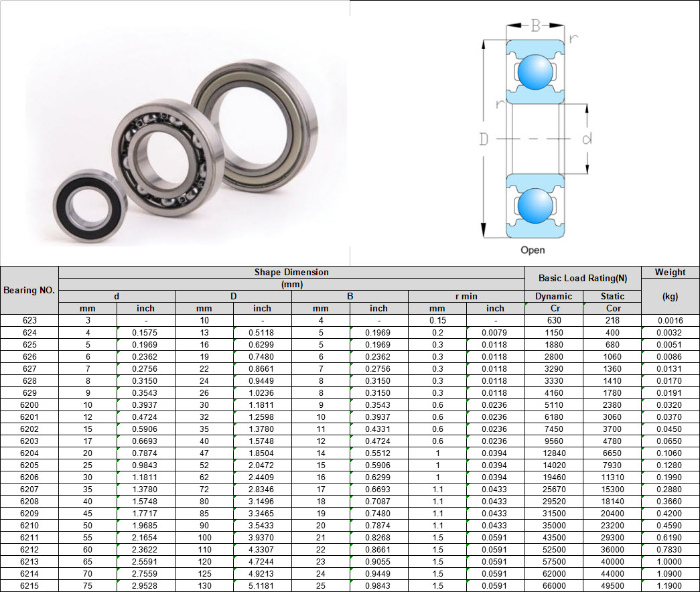Select the "Weight" column header
This screenshot has height=592, width=700.
[670, 272]
